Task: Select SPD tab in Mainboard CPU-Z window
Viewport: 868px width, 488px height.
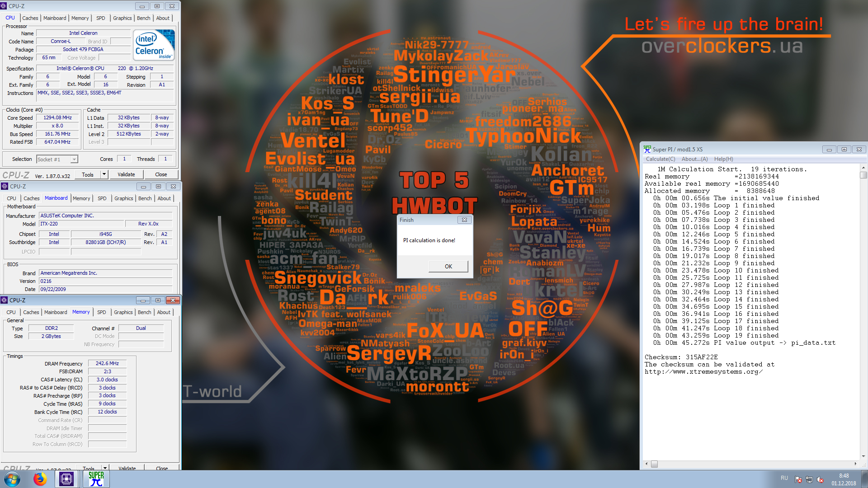Action: 102,198
